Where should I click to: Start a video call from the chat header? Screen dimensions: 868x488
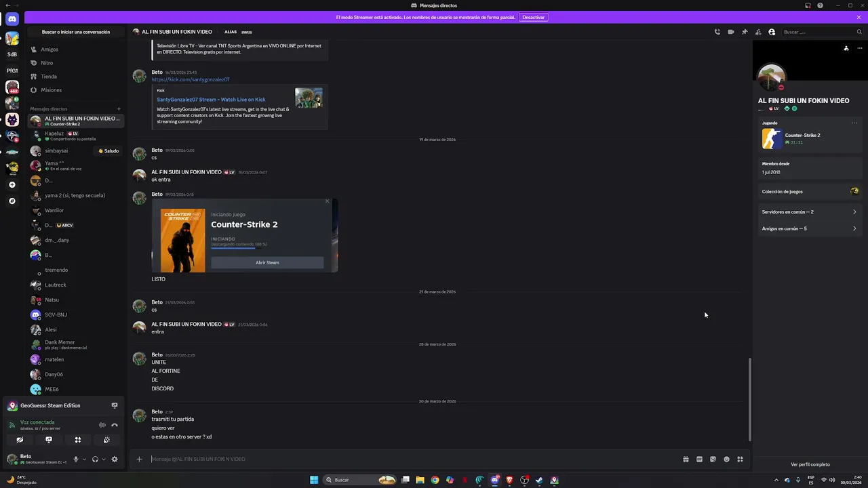coord(730,32)
